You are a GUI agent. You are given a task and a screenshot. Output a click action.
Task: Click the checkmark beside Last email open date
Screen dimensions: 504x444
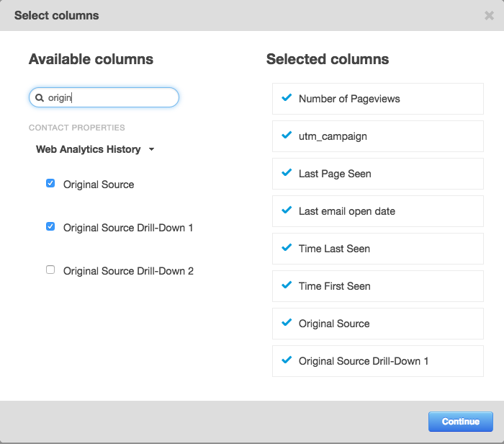point(287,210)
